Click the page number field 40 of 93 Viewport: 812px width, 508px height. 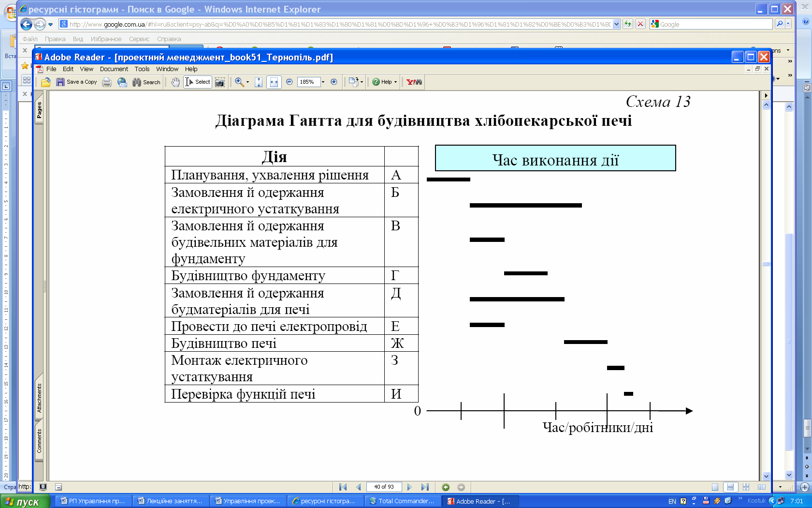coord(384,487)
